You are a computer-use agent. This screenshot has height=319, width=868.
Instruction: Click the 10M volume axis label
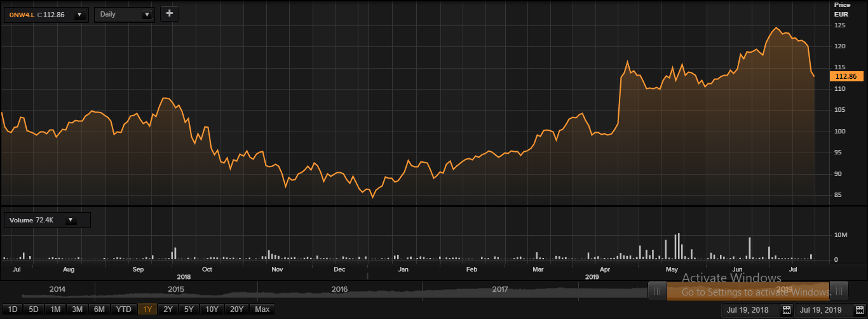pyautogui.click(x=841, y=235)
